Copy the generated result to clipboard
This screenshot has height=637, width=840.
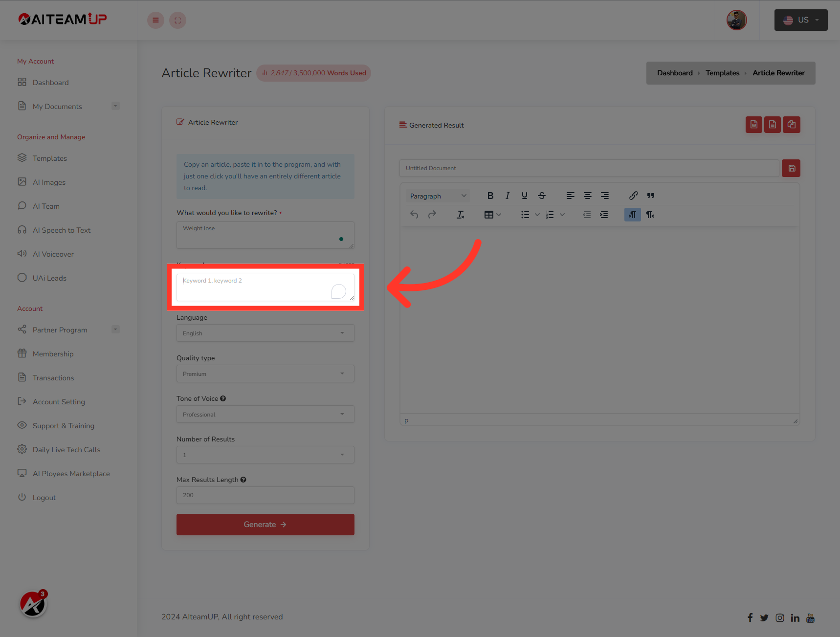tap(791, 125)
